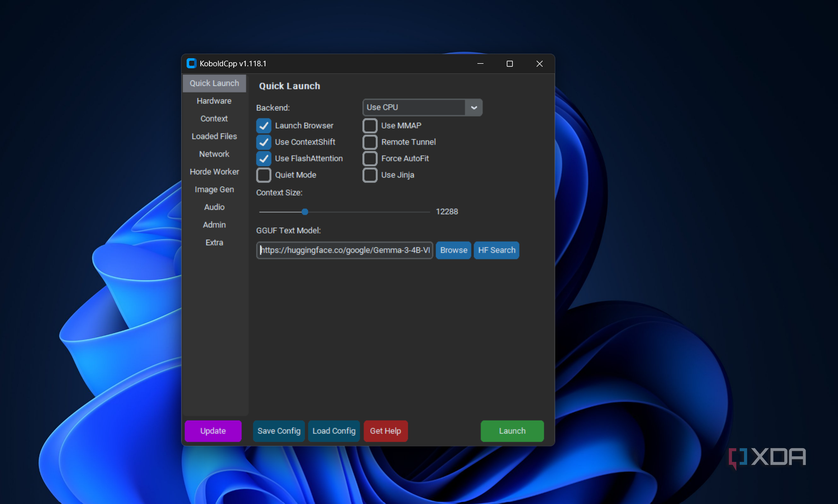
Task: Minimize the KoboldCpp window
Action: click(480, 63)
